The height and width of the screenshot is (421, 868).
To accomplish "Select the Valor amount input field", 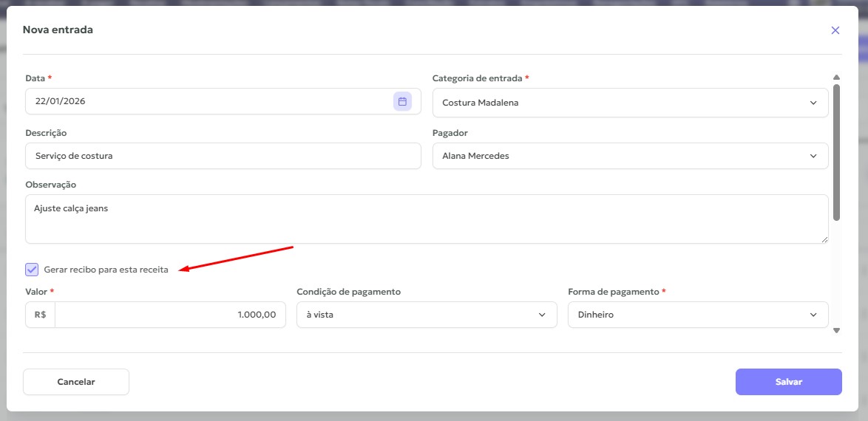I will [x=170, y=315].
